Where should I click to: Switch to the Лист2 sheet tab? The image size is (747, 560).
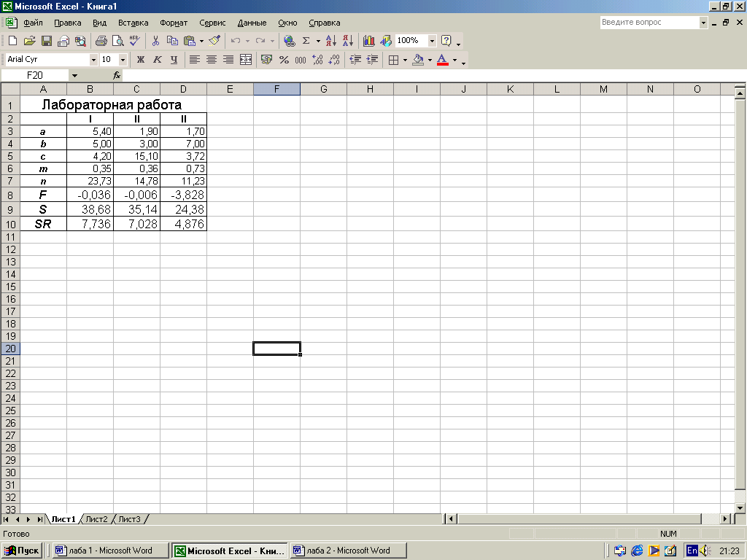(97, 519)
